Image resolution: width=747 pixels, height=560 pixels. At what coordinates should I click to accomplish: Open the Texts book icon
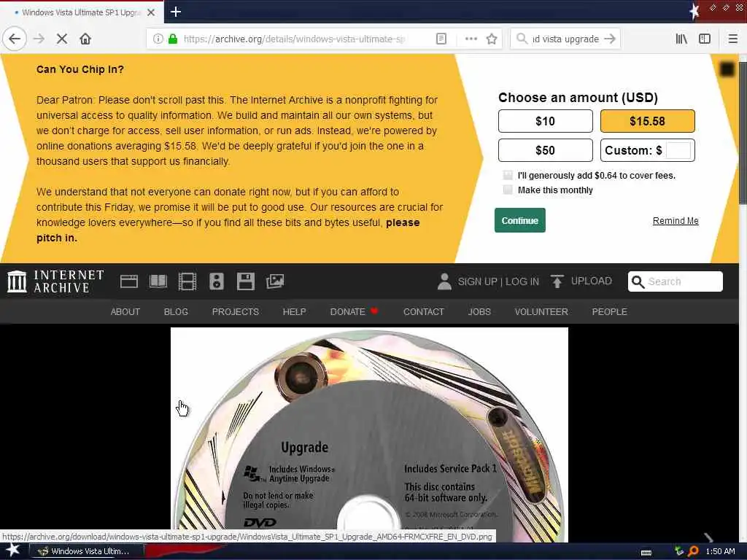(x=158, y=281)
